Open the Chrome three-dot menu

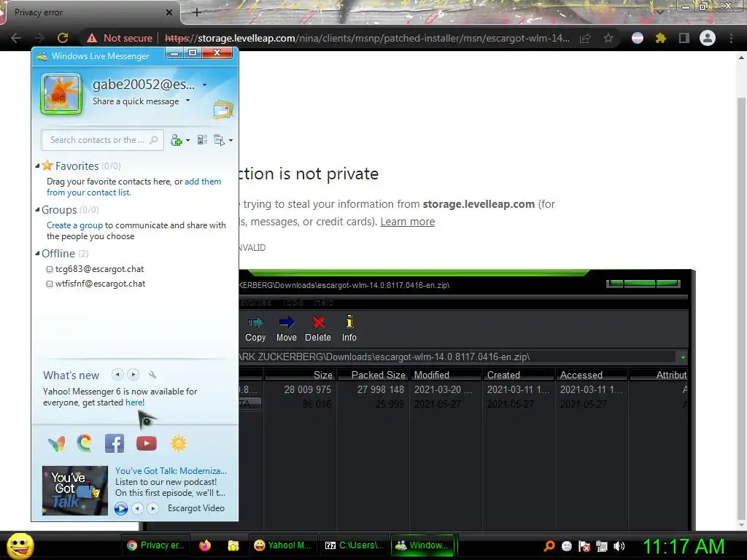point(731,38)
